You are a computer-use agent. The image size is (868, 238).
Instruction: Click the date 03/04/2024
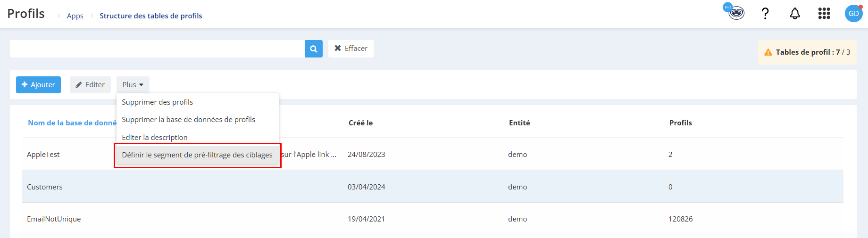pos(367,187)
